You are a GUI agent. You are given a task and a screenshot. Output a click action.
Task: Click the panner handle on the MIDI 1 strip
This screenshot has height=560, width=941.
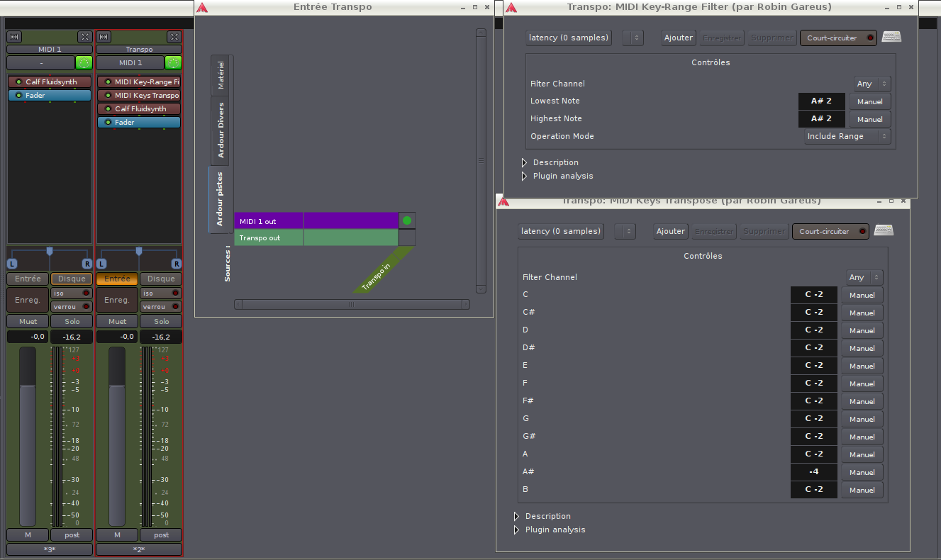coord(50,251)
